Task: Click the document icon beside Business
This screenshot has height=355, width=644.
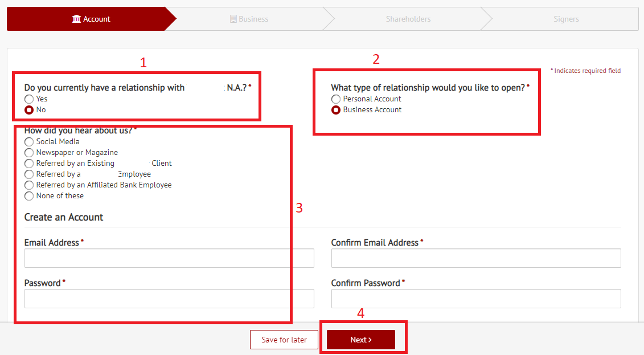Action: [233, 18]
